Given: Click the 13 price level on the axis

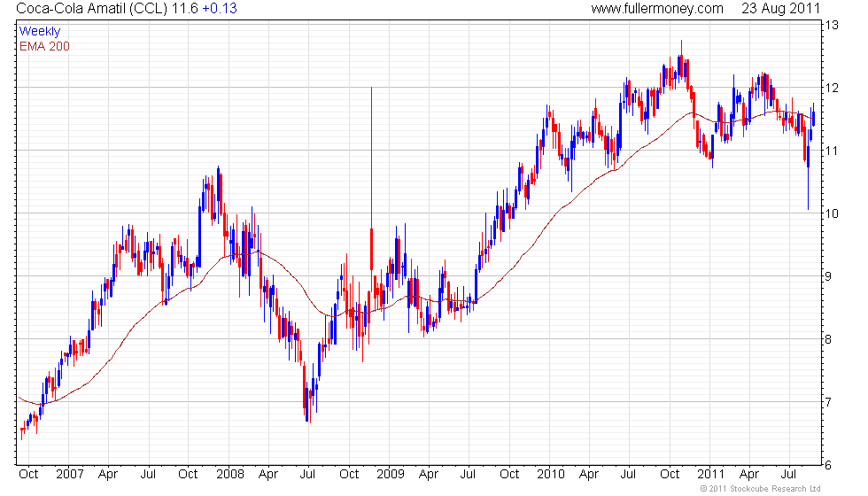Looking at the screenshot, I should click(833, 26).
